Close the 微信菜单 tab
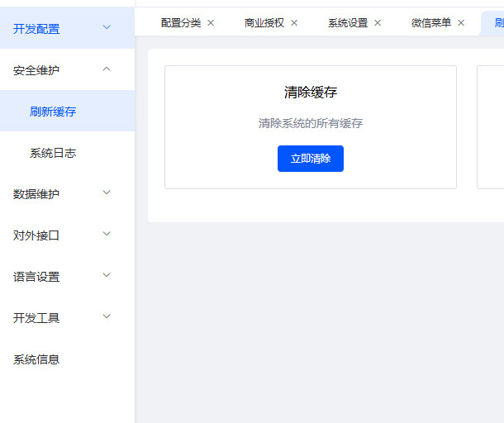The image size is (504, 423). point(461,23)
